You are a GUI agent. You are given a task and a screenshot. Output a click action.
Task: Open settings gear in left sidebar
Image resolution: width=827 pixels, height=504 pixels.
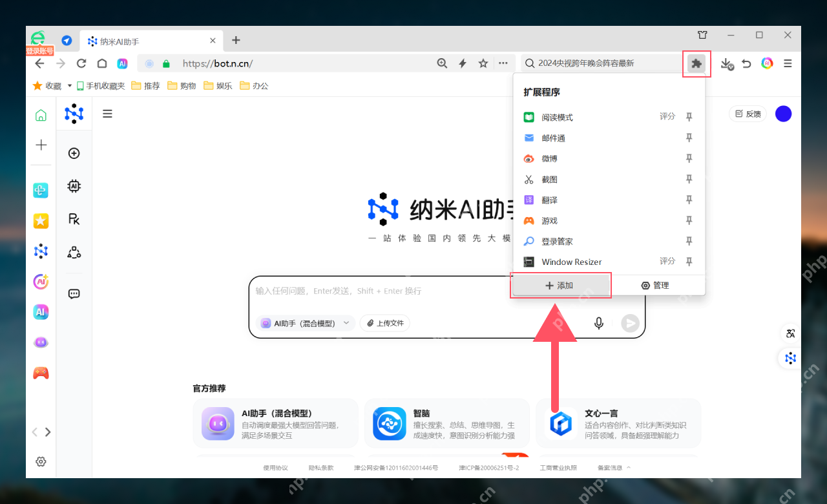(x=41, y=461)
